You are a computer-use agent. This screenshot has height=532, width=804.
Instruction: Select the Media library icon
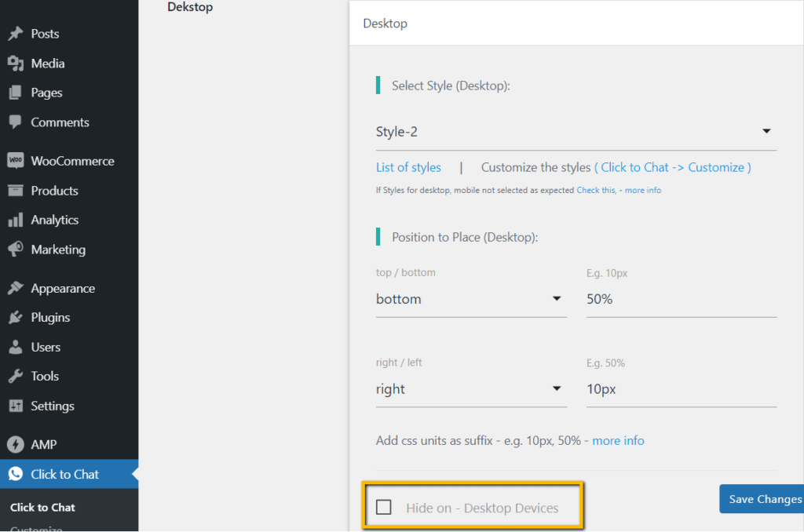pos(16,63)
